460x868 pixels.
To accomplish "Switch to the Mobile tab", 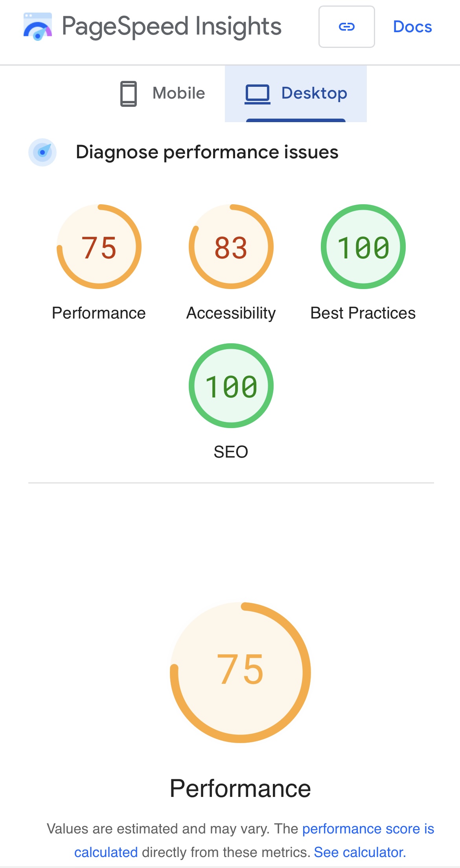I will pyautogui.click(x=162, y=94).
